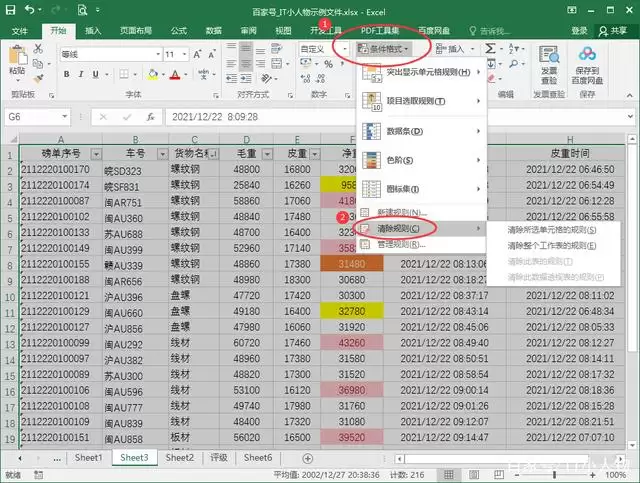Switch to the 插入 ribbon tab

coord(93,31)
